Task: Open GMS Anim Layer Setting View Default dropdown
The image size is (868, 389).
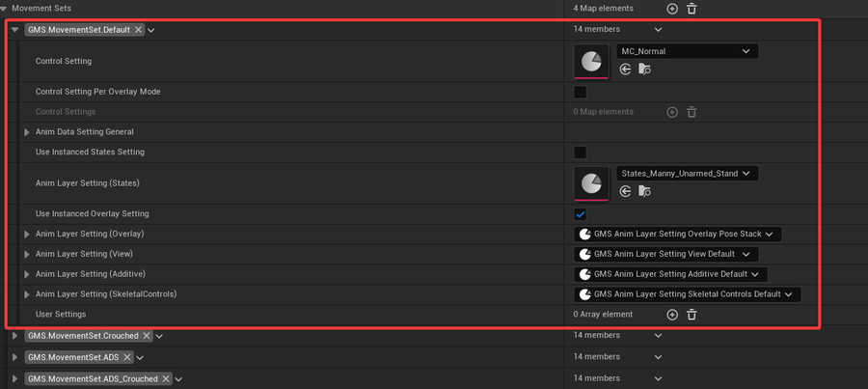Action: point(665,255)
